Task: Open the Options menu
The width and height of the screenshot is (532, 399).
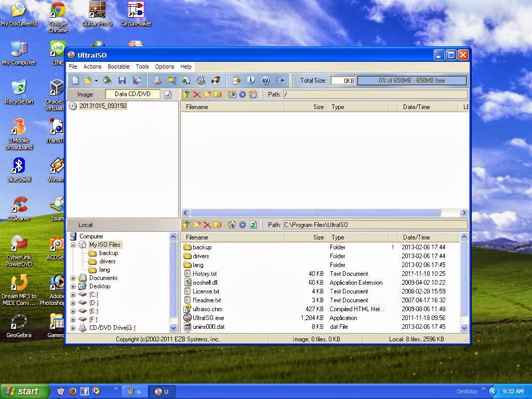Action: click(x=164, y=66)
